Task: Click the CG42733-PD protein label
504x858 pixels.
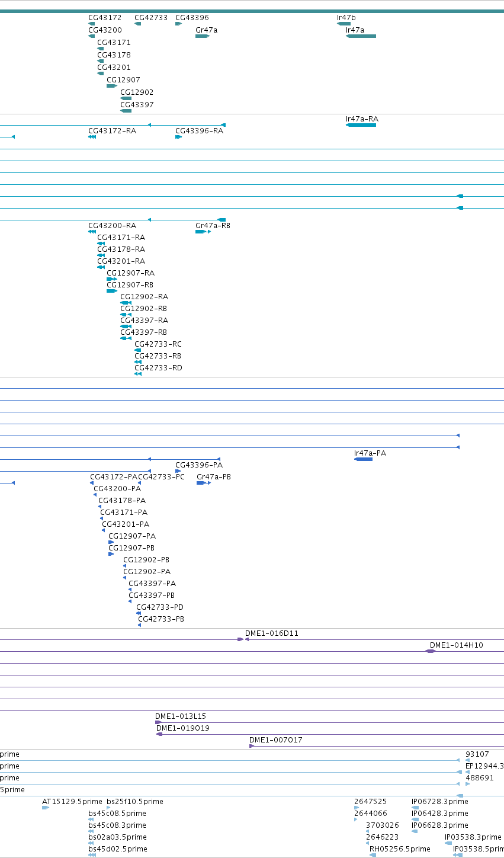Action: click(160, 607)
